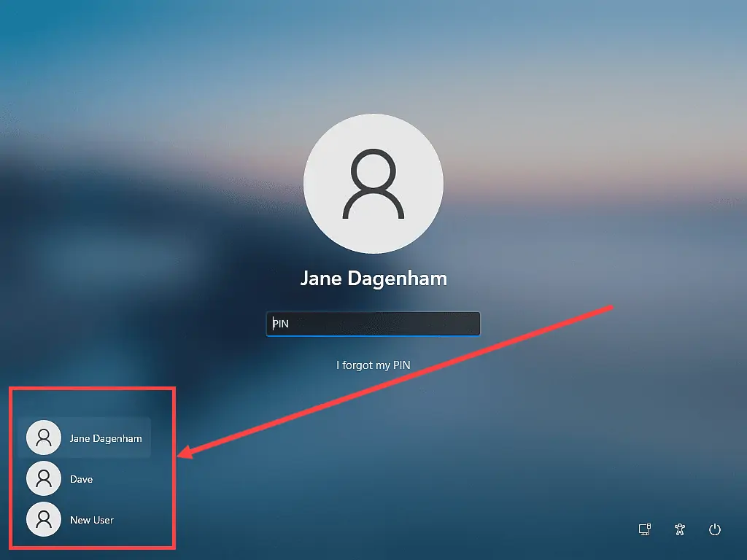Screen dimensions: 747x560
Task: Click the person silhouette in the large profile circle
Action: [x=373, y=183]
